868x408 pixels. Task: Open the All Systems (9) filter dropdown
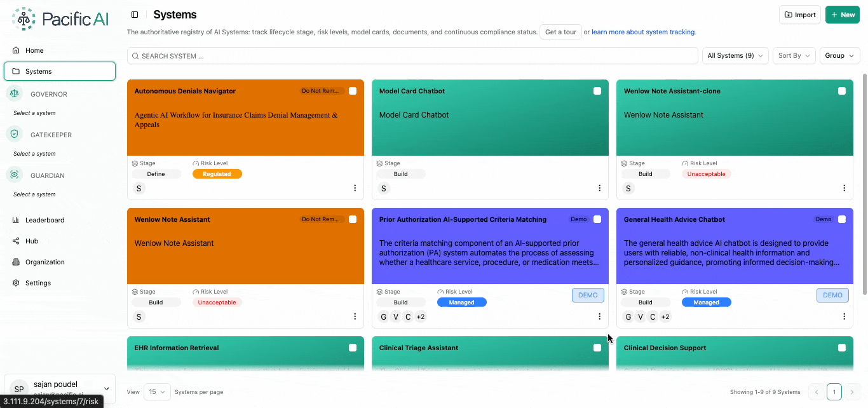pos(735,56)
